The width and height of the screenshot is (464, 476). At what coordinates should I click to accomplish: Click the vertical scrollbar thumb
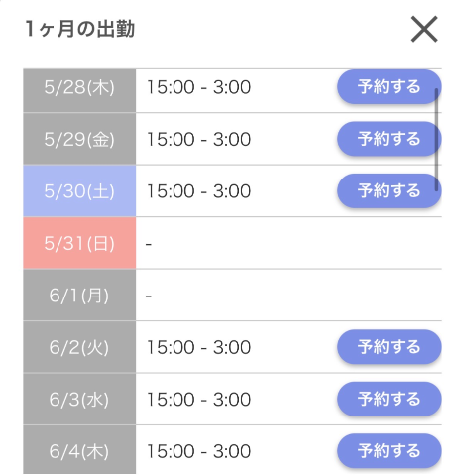pyautogui.click(x=436, y=140)
